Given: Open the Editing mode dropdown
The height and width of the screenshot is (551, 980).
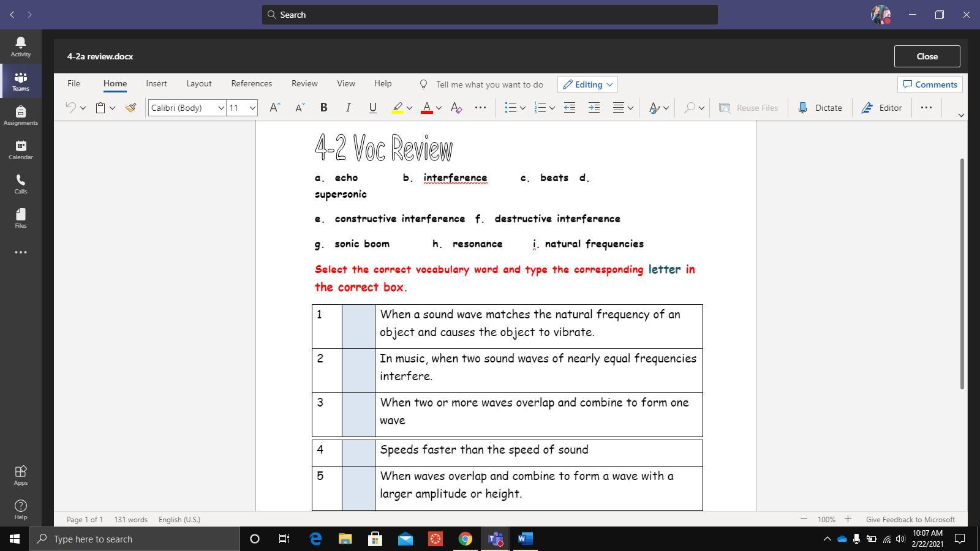Looking at the screenshot, I should tap(588, 84).
